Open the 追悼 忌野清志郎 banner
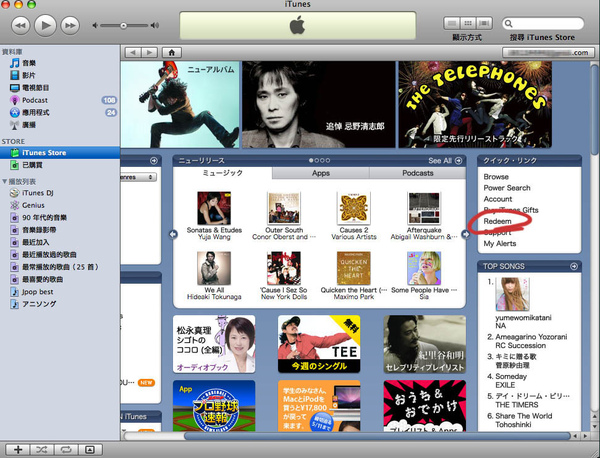This screenshot has height=458, width=600. click(x=319, y=104)
